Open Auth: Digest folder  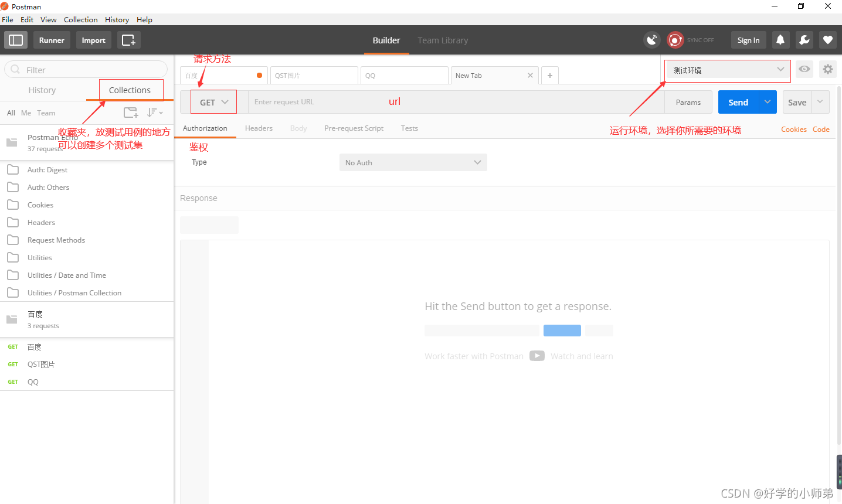pyautogui.click(x=87, y=170)
